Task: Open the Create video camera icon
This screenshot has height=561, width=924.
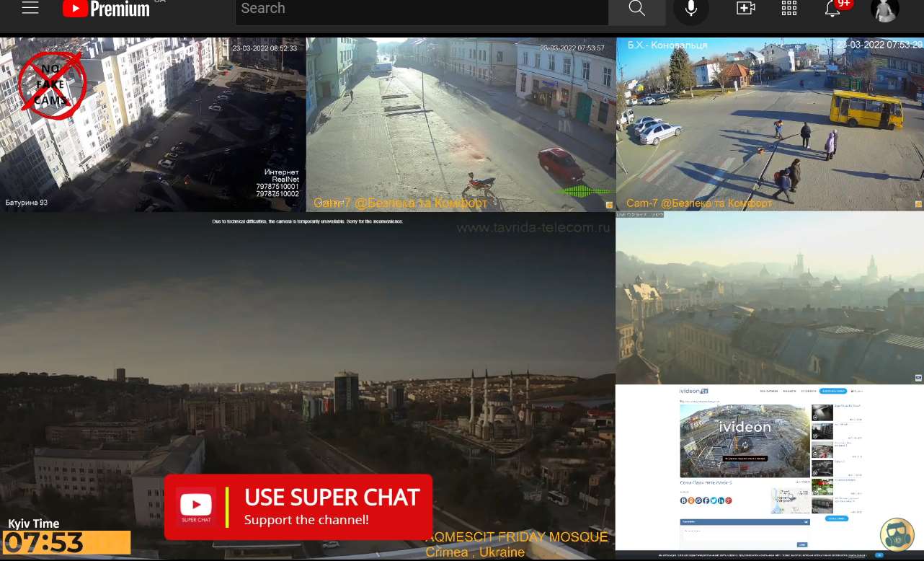Action: click(745, 9)
